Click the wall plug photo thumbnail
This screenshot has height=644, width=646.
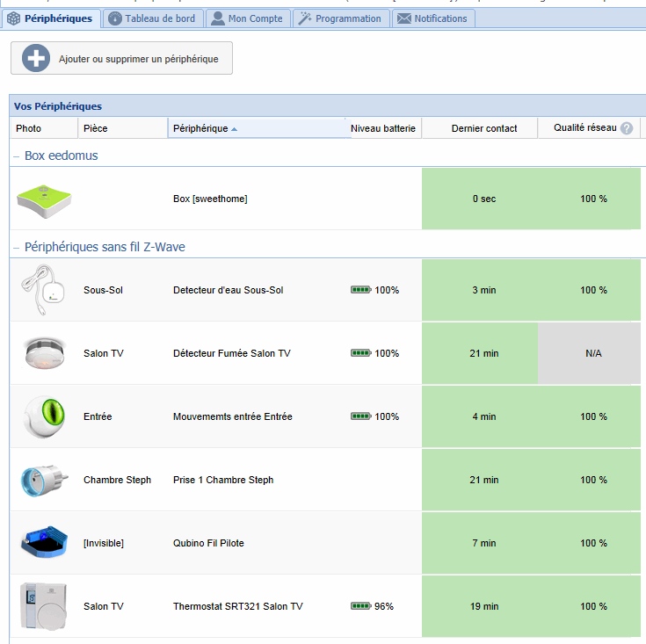point(45,481)
